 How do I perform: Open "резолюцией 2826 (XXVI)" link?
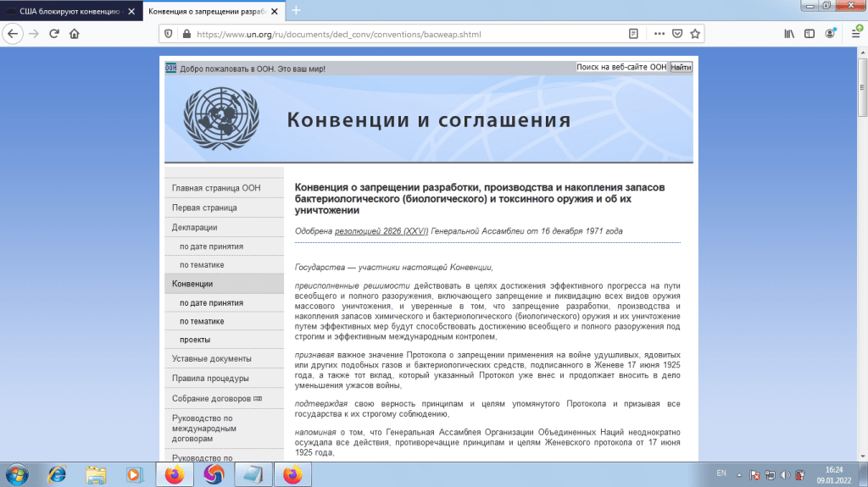(381, 231)
